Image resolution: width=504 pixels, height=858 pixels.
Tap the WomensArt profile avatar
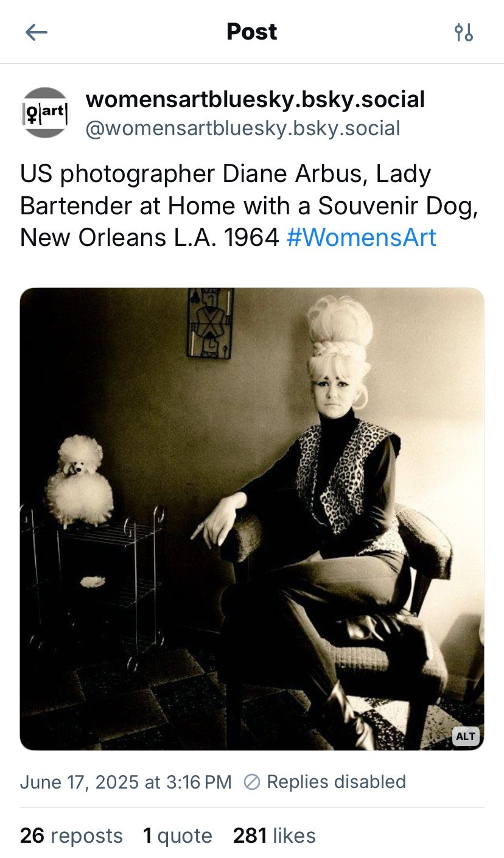pyautogui.click(x=46, y=113)
